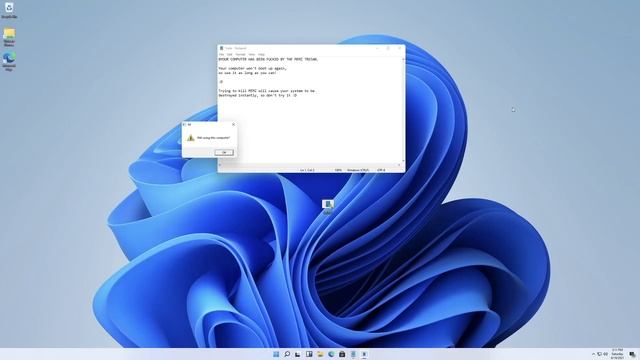Open the Notepad Help menu
Screen dimensions: 640x360
261,54
